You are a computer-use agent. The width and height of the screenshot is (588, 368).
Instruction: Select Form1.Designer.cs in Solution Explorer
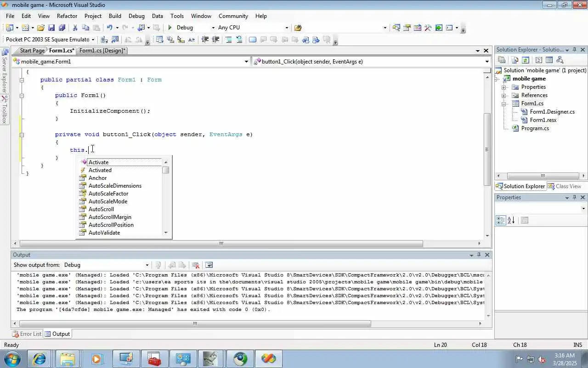click(x=552, y=112)
